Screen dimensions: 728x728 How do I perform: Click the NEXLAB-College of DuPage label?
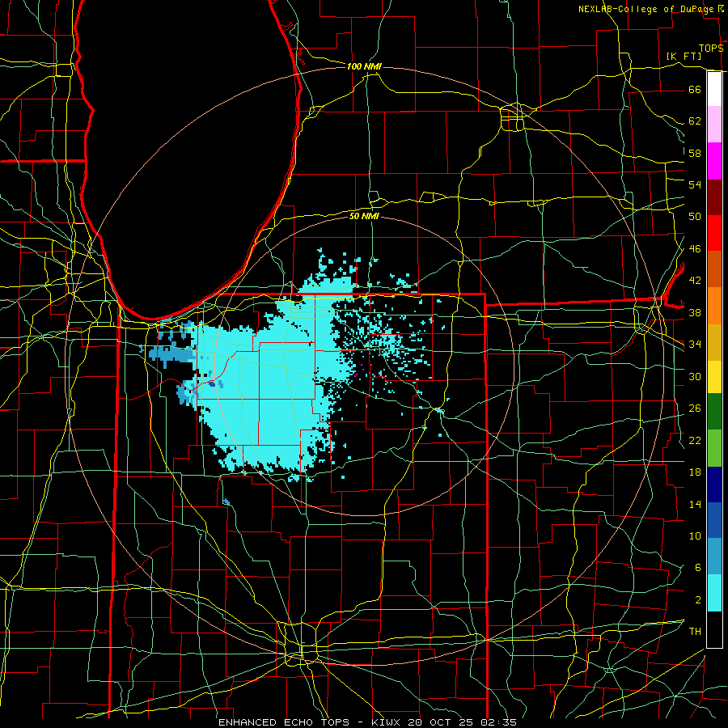[646, 9]
